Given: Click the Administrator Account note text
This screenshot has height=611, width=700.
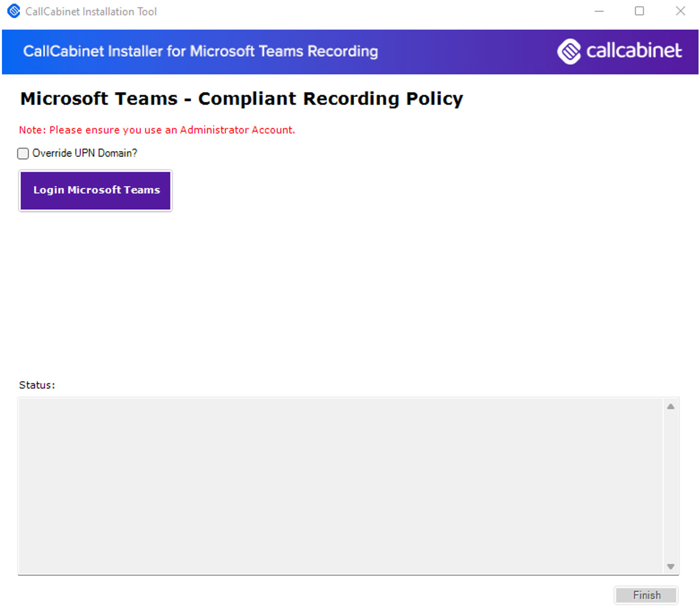Looking at the screenshot, I should [x=157, y=130].
